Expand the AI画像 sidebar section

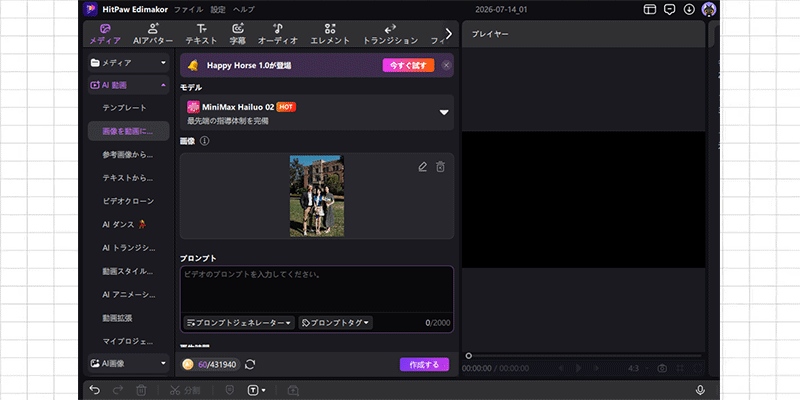click(129, 363)
